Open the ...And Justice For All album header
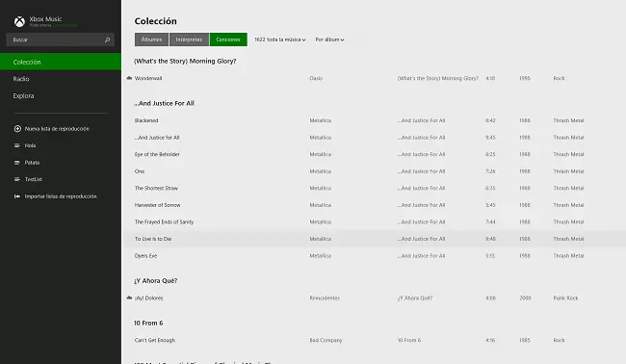 (x=164, y=103)
